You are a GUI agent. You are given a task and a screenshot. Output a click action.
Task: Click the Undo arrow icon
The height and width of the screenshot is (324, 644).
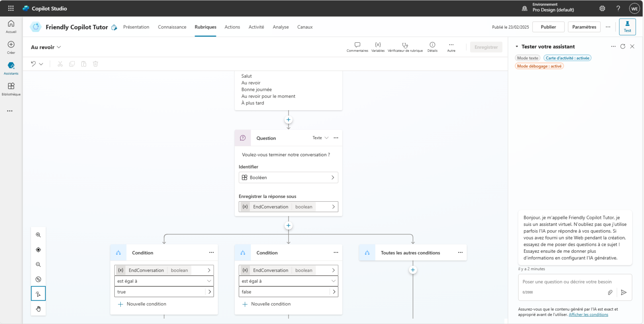pyautogui.click(x=33, y=64)
